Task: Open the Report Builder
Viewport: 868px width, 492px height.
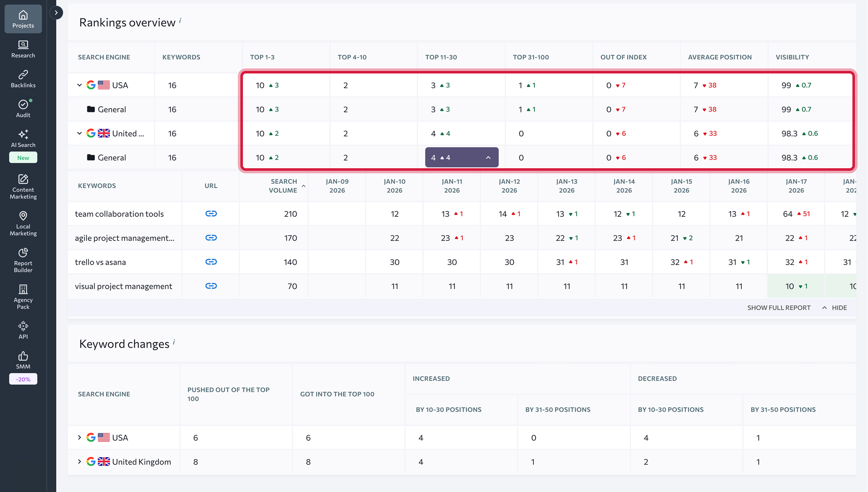Action: pos(23,260)
